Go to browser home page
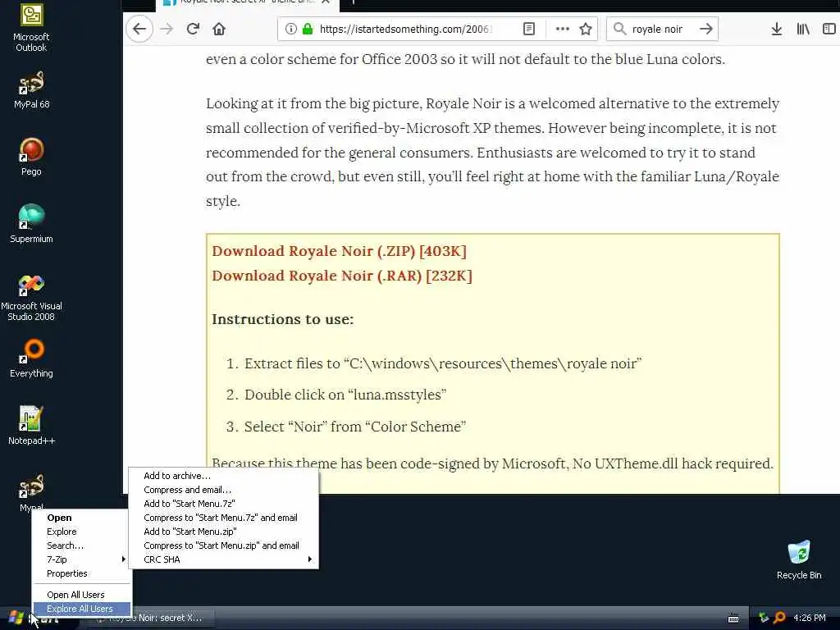 pos(218,29)
